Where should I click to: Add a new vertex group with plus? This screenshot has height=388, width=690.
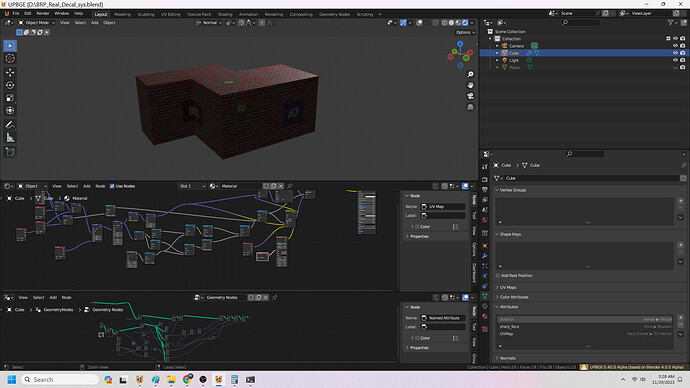click(x=680, y=201)
